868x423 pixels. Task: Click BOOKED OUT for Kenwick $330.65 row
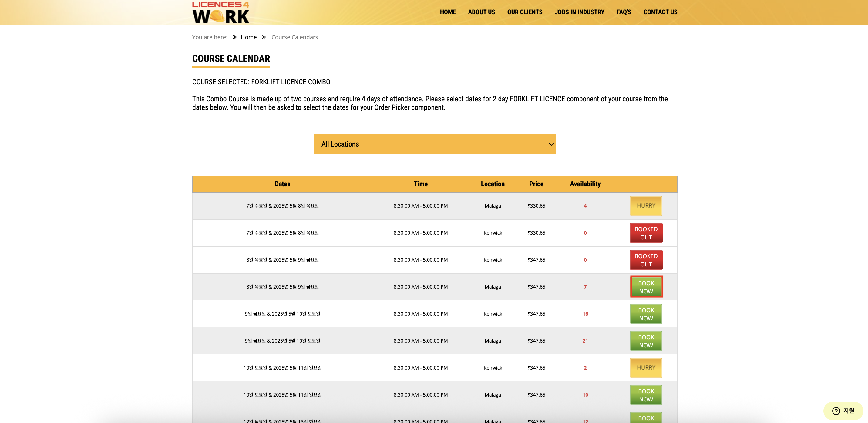[646, 233]
